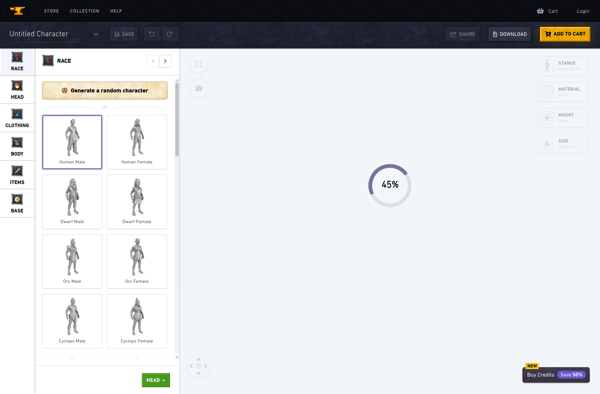Click the Race icon in panel header
The height and width of the screenshot is (394, 600).
click(x=48, y=60)
